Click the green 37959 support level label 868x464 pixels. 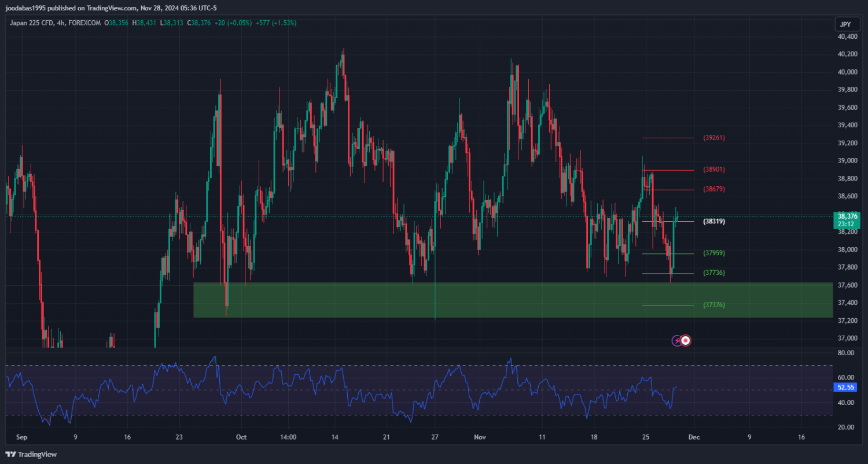point(714,253)
